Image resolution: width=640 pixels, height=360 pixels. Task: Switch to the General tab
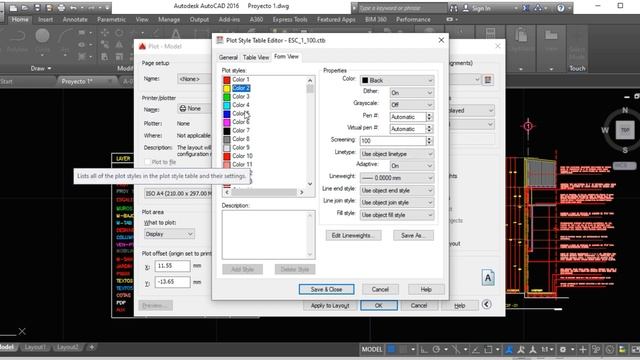pyautogui.click(x=228, y=57)
